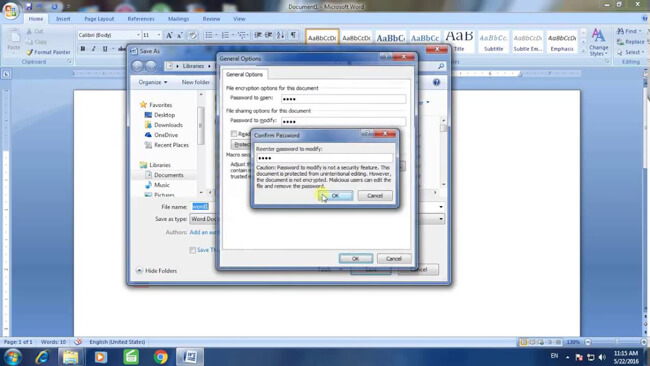Click New folder in Save As
Viewport: 650px width, 366px height.
(196, 82)
